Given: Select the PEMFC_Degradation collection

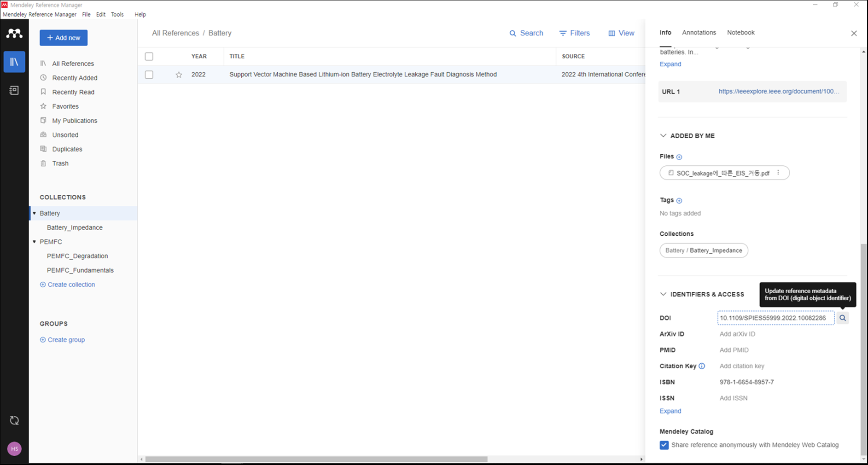Looking at the screenshot, I should 77,256.
